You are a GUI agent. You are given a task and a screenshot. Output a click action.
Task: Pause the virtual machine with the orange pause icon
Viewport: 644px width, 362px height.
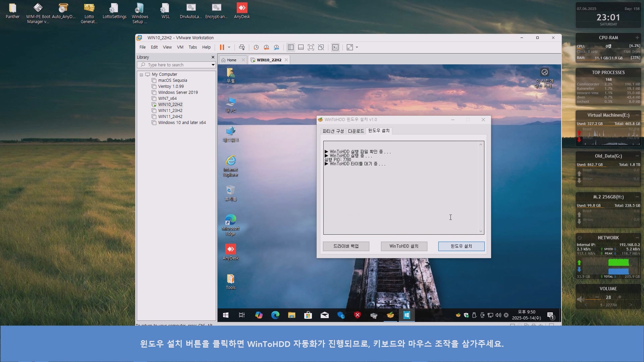pyautogui.click(x=222, y=47)
